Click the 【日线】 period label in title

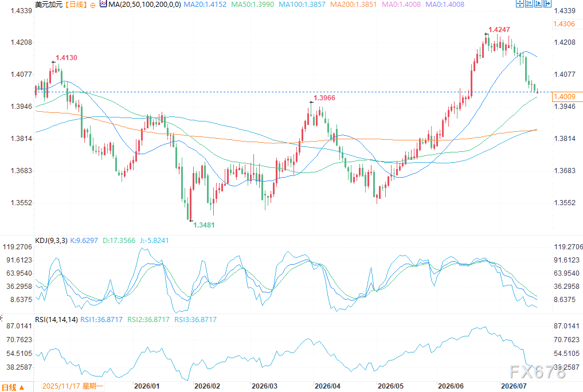(76, 5)
